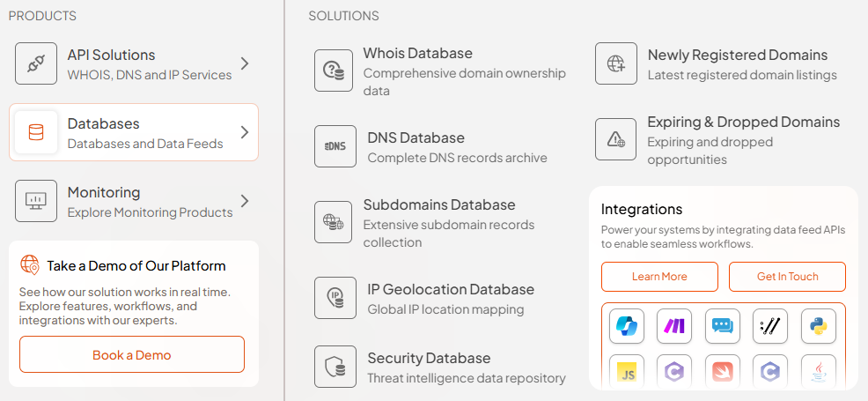
Task: Click the Security Database shield icon
Action: [x=335, y=367]
